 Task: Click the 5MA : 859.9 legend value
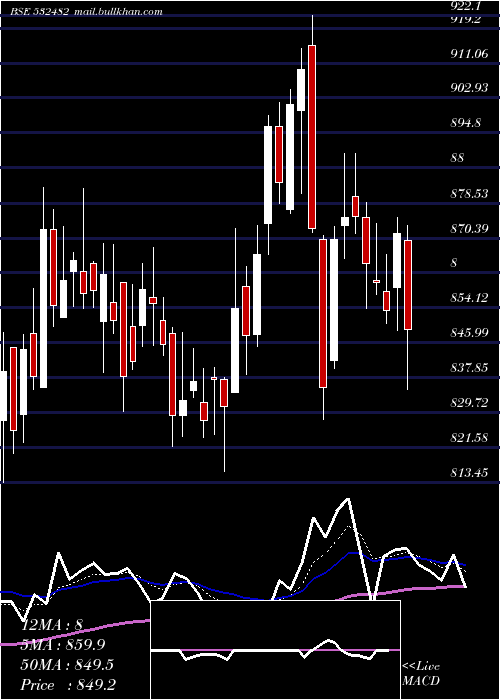click(x=63, y=645)
